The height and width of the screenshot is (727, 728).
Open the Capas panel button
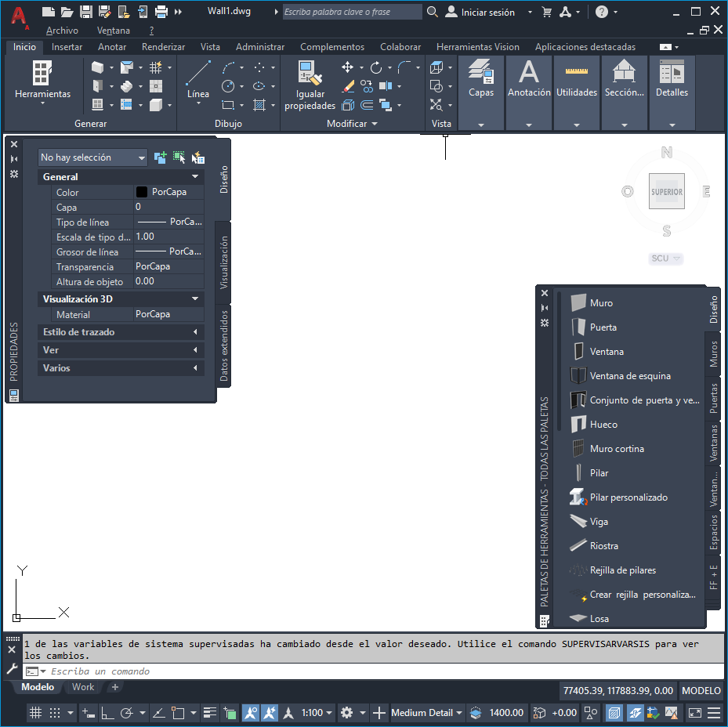(481, 92)
